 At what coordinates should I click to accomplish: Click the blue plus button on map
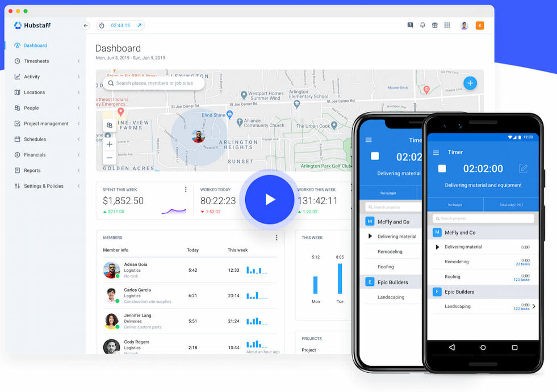coord(470,83)
